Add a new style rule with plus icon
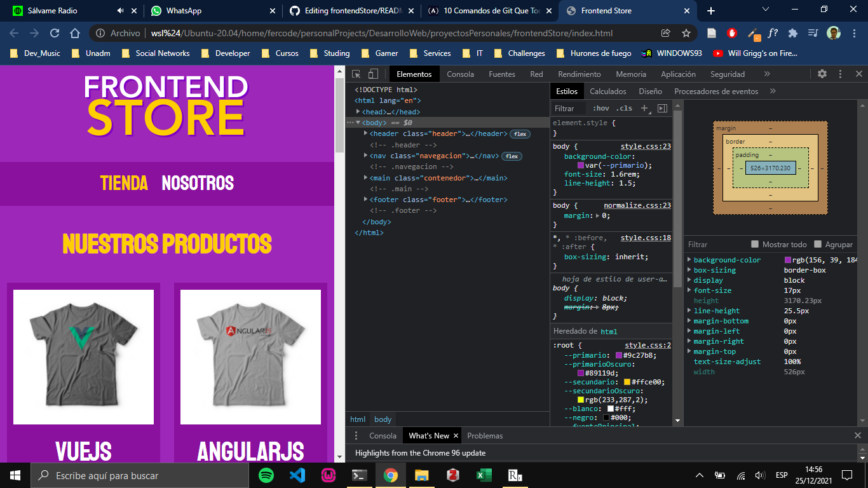This screenshot has height=488, width=868. coord(644,109)
